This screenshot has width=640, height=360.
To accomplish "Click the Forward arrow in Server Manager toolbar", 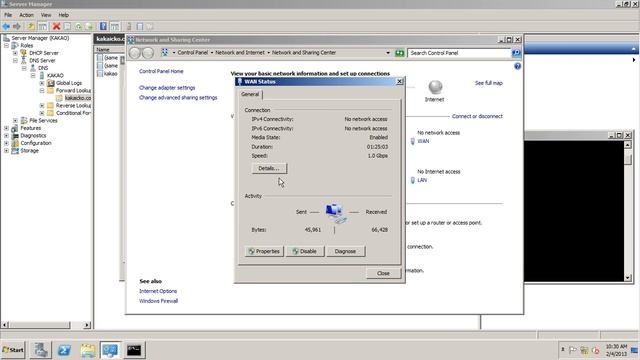I will [17, 27].
